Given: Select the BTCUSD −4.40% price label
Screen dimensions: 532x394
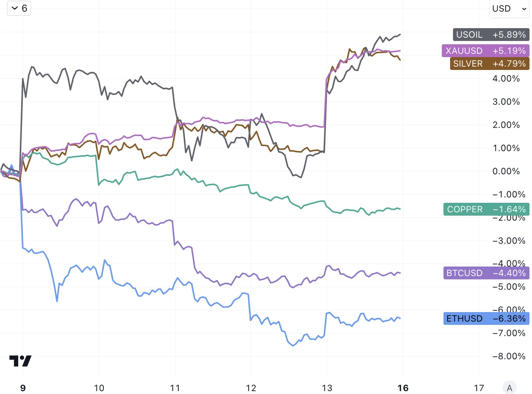Looking at the screenshot, I should [x=486, y=273].
